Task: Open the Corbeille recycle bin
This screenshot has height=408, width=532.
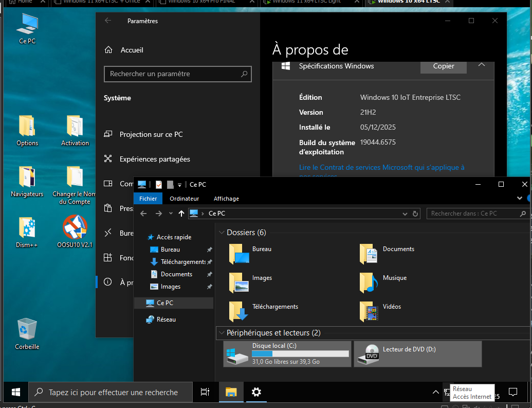Action: click(x=27, y=334)
